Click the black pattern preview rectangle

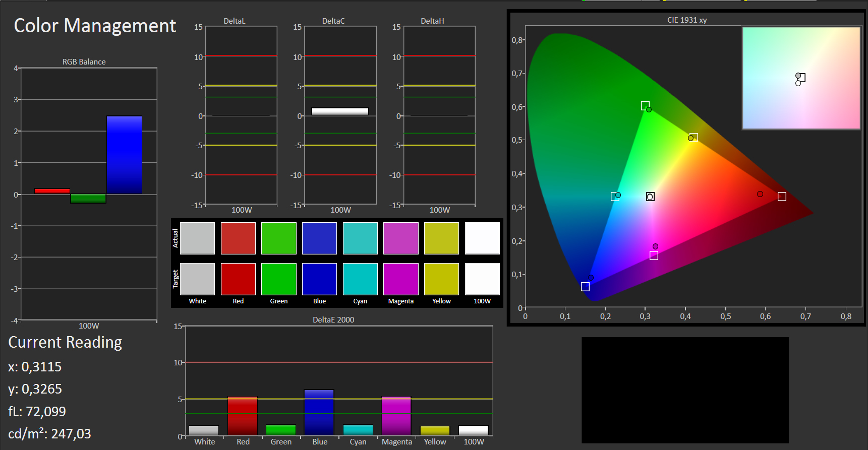[685, 390]
